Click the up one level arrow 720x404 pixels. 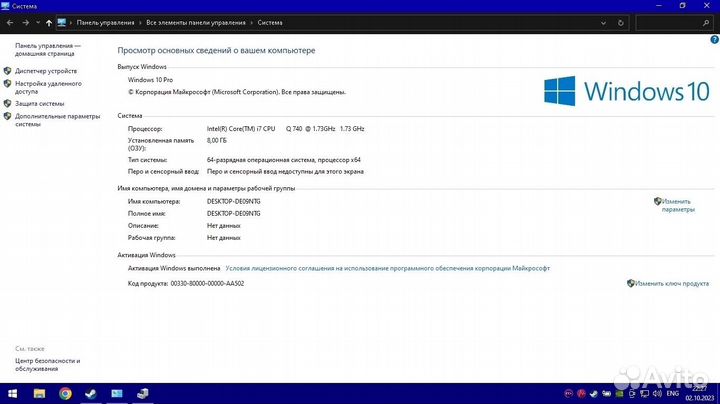(49, 21)
